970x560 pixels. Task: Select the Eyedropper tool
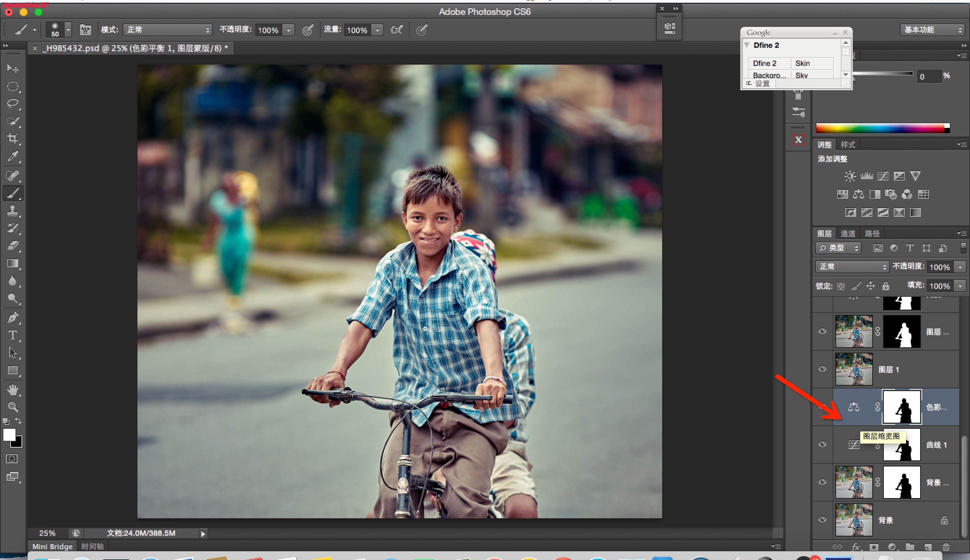pyautogui.click(x=13, y=156)
